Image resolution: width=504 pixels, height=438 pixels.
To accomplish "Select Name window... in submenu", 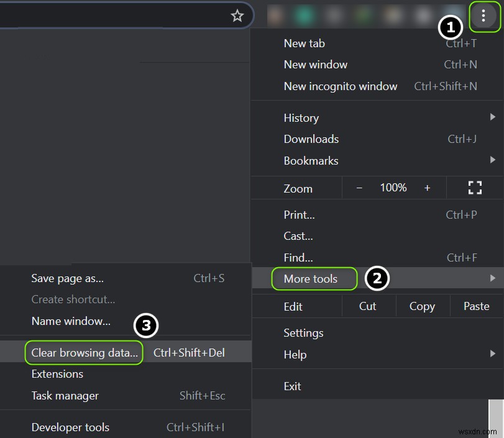I will point(126,321).
